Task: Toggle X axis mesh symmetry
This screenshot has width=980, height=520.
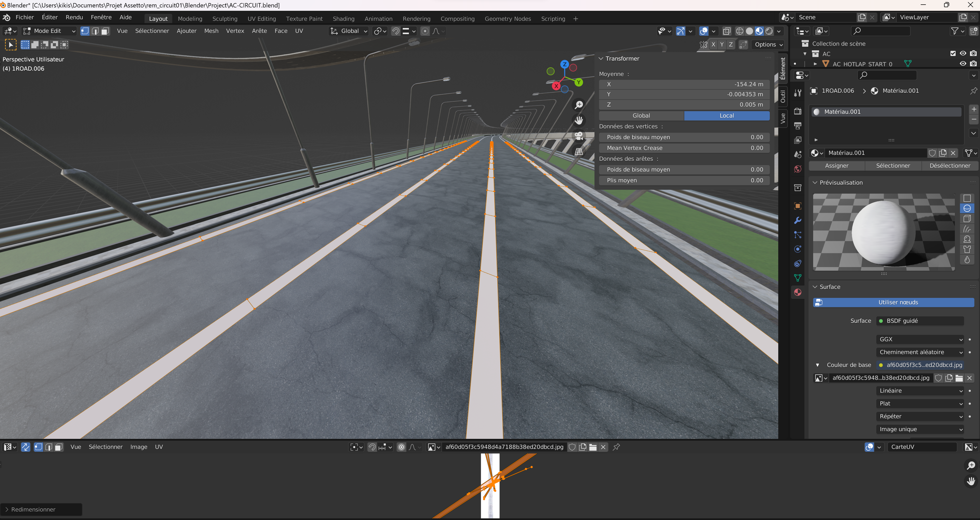Action: pyautogui.click(x=713, y=44)
